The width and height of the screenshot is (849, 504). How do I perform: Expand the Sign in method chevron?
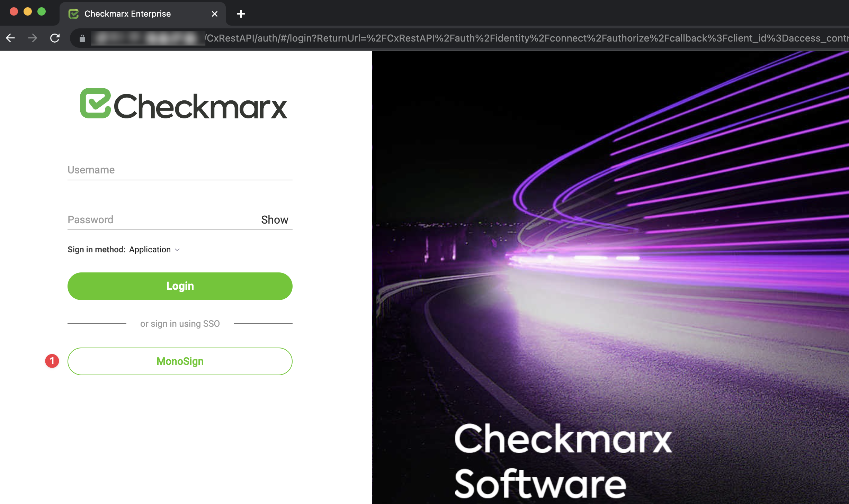pyautogui.click(x=178, y=250)
